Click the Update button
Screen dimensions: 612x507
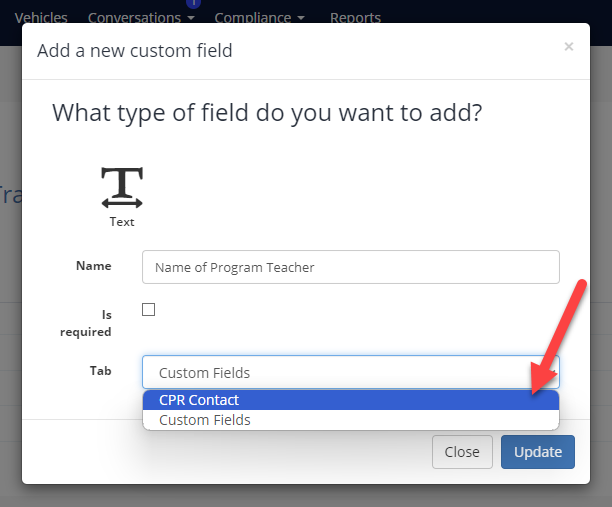pos(537,452)
